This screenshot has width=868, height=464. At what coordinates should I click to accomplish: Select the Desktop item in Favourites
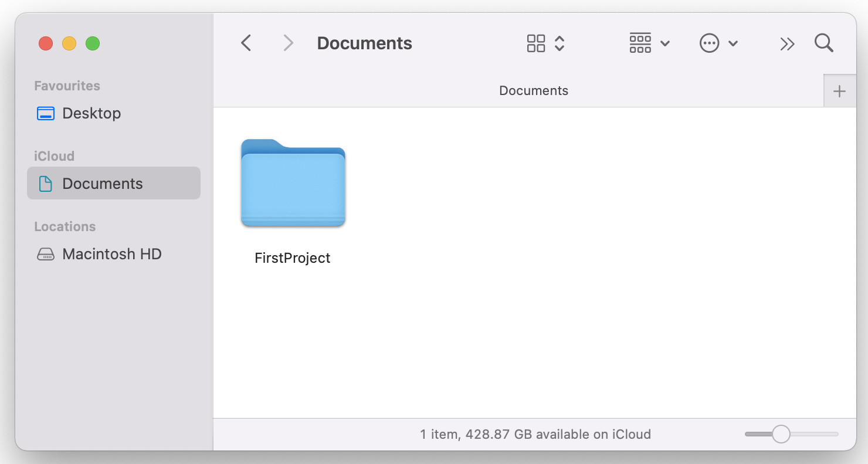(x=91, y=113)
